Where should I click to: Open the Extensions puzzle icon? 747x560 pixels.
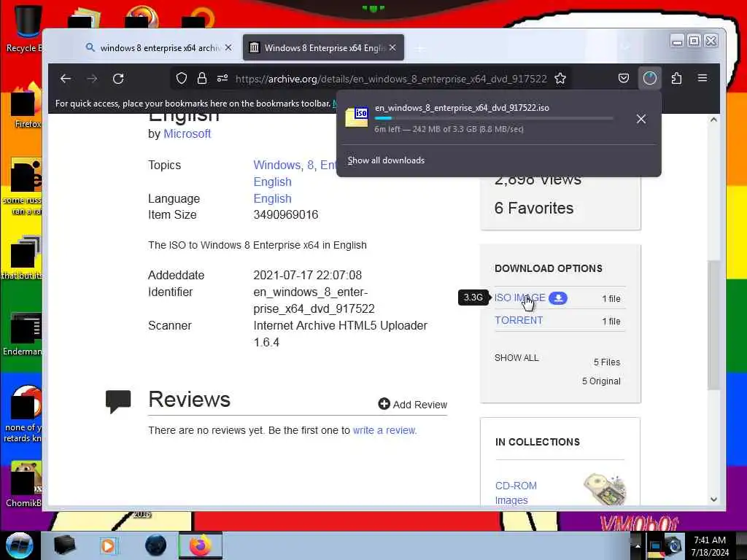676,78
